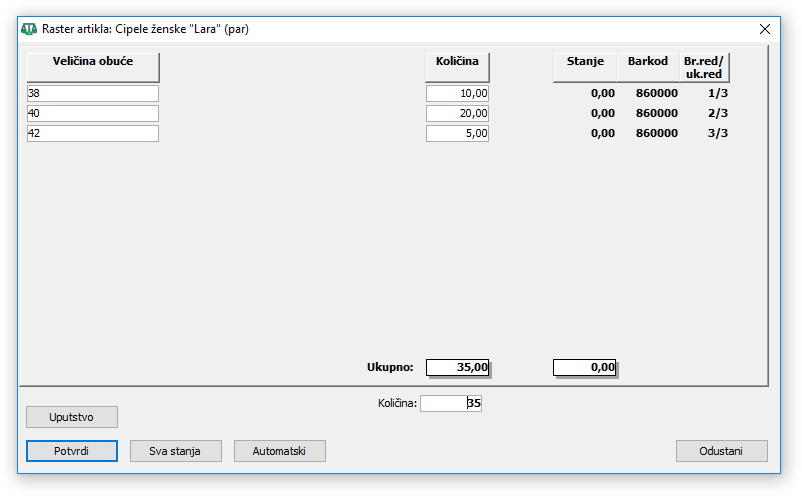Edit the quantity field showing 10,00

point(457,93)
